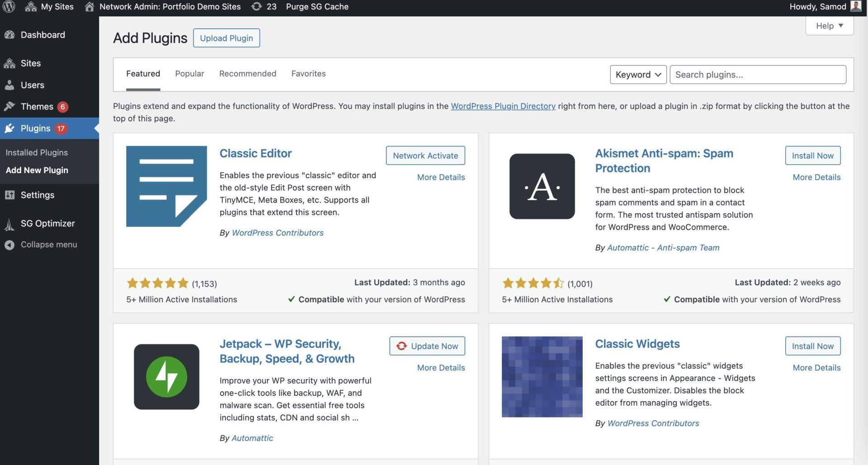This screenshot has width=868, height=465.
Task: Click the Settings sliders icon
Action: point(9,195)
